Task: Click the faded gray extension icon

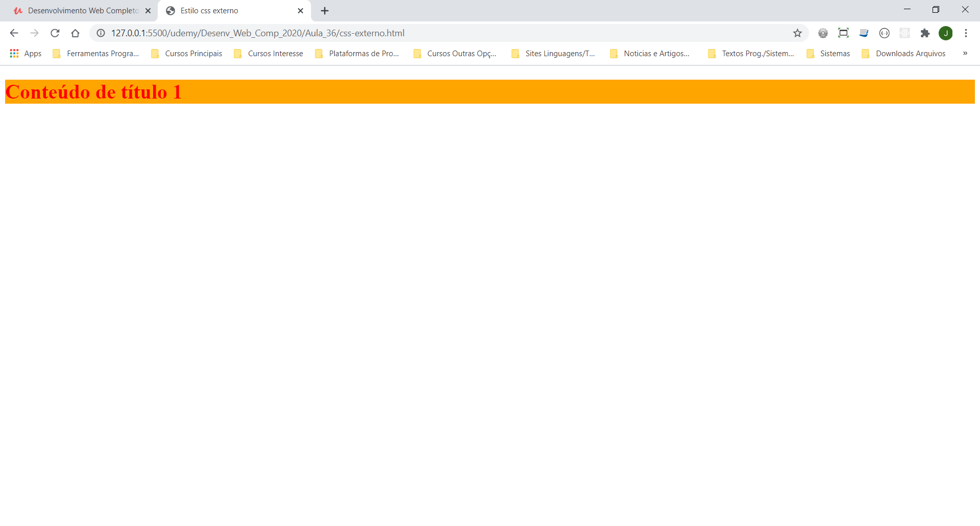Action: pyautogui.click(x=904, y=33)
